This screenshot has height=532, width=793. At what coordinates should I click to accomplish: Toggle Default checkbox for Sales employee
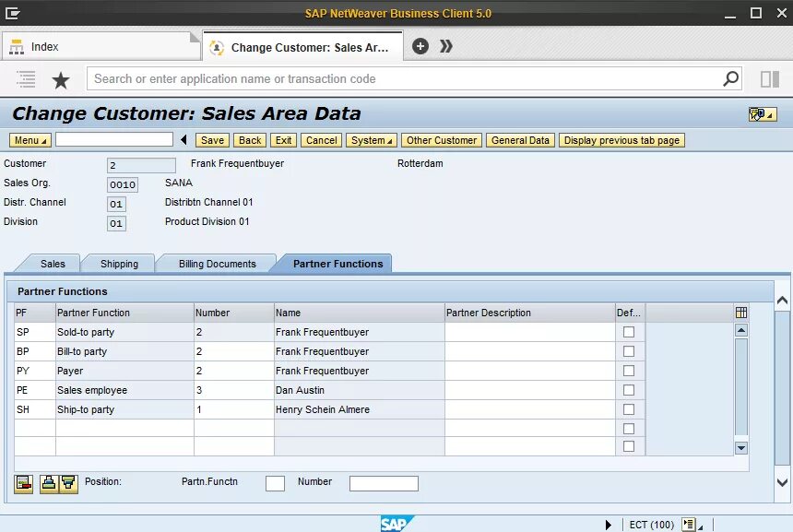click(629, 390)
